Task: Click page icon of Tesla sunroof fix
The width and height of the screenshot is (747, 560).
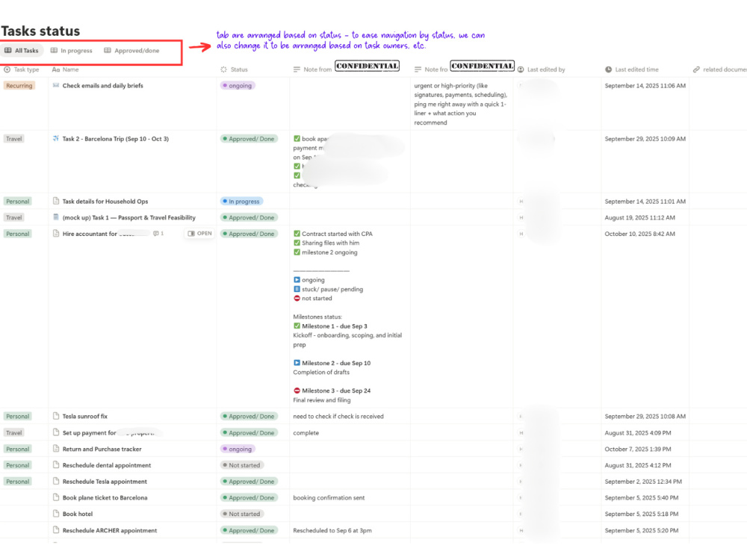Action: pos(56,416)
